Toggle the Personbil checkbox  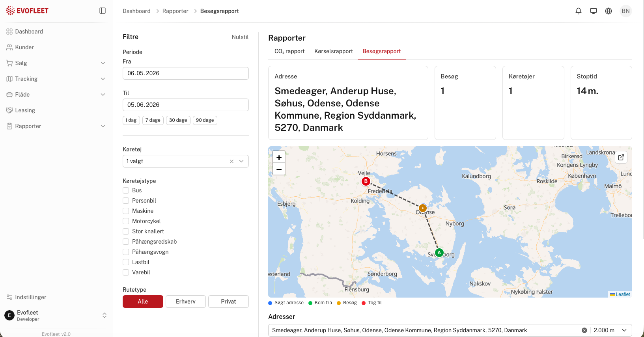pyautogui.click(x=126, y=201)
